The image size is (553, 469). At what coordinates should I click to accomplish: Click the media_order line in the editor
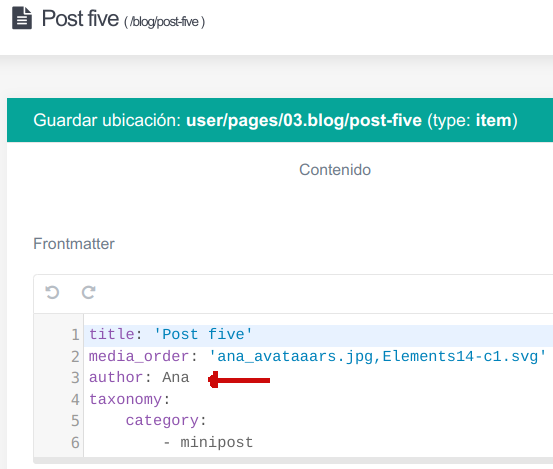point(318,356)
